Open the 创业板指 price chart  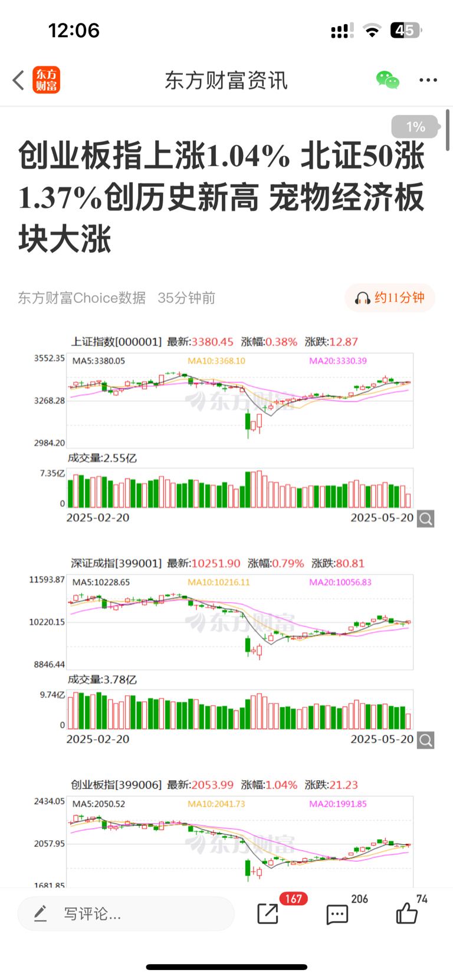pos(240,842)
